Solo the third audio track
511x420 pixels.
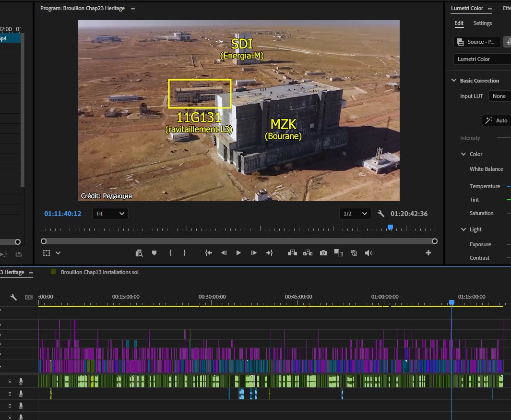click(10, 406)
